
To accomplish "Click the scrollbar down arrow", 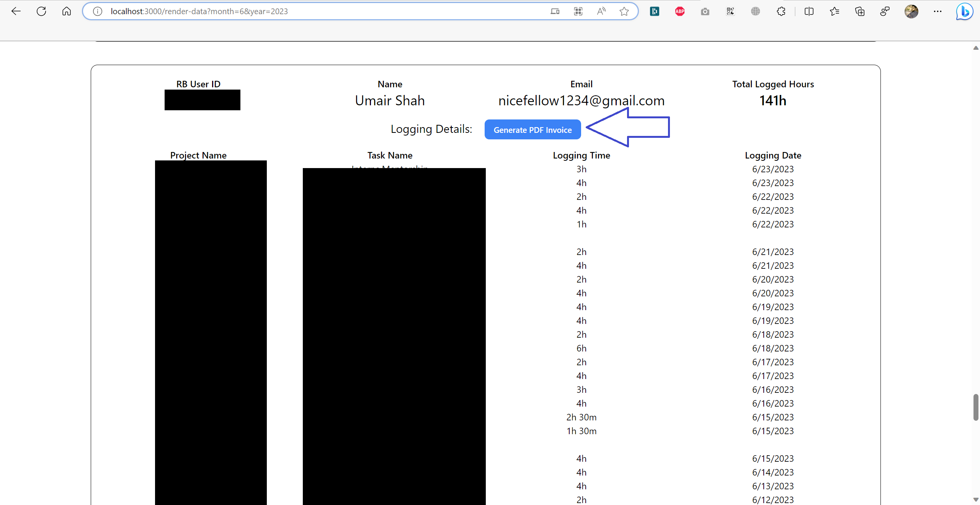I will coord(975,499).
